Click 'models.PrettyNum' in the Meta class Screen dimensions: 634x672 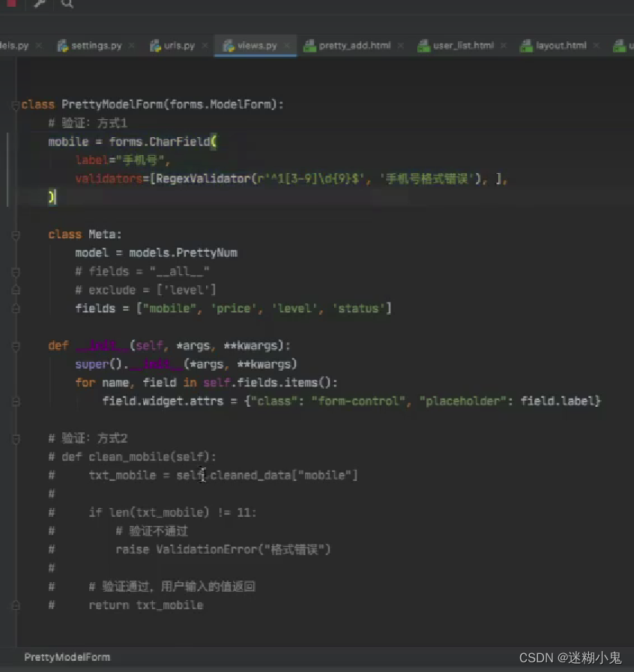pyautogui.click(x=183, y=253)
